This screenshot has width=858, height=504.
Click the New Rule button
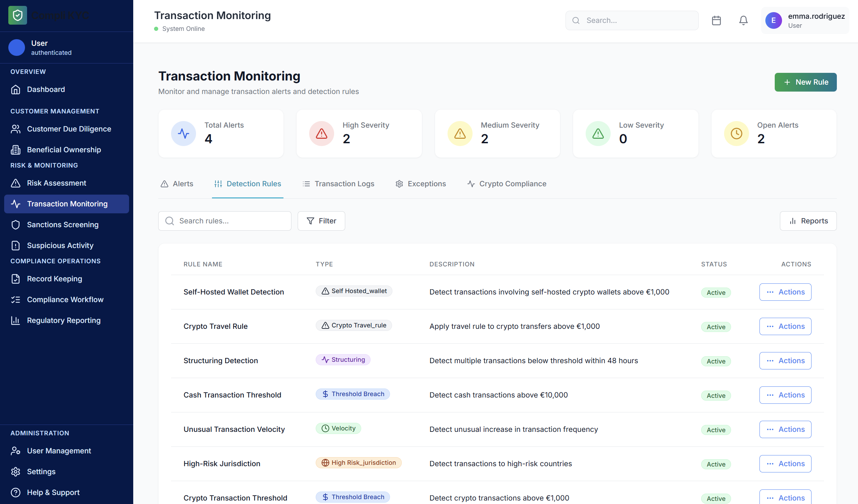click(x=805, y=82)
